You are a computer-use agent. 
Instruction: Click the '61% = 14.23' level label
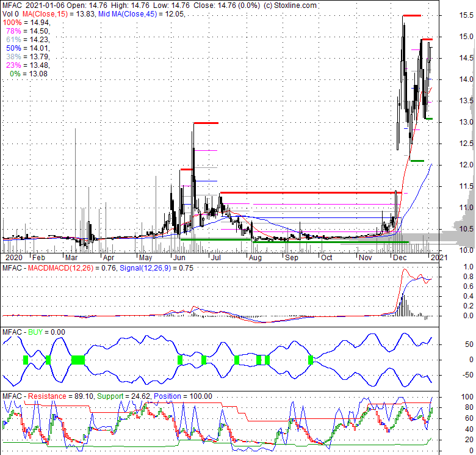[x=27, y=40]
